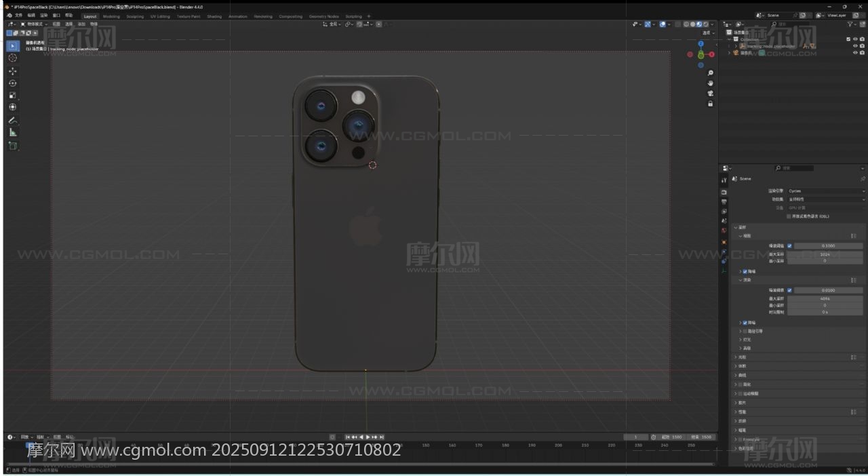The height and width of the screenshot is (476, 868).
Task: Switch to material preview shading
Action: click(699, 24)
